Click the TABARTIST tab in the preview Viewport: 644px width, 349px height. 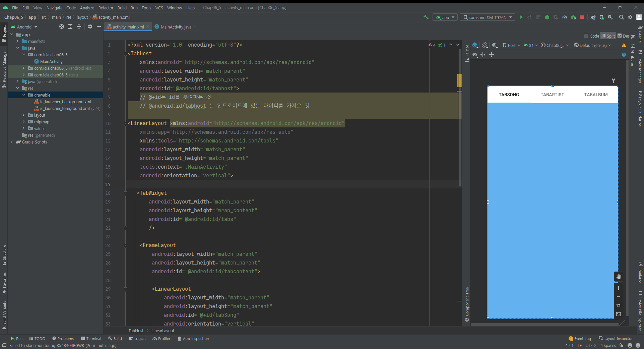point(552,95)
